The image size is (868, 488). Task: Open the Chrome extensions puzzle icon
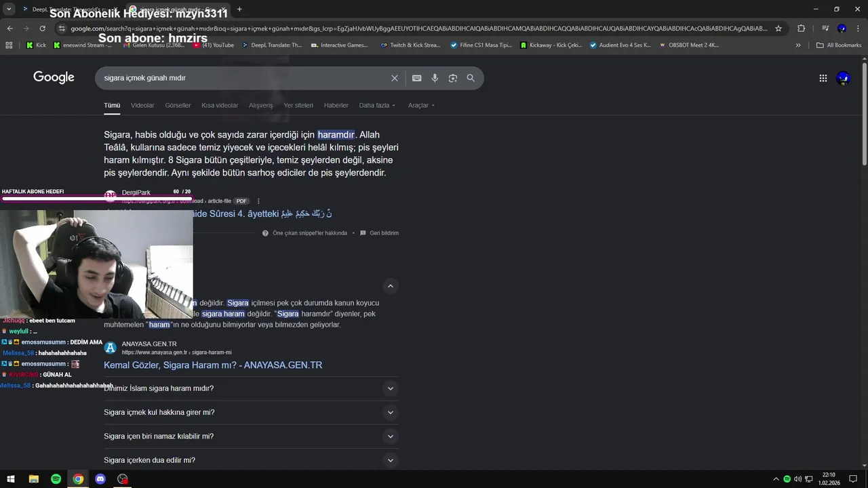801,28
